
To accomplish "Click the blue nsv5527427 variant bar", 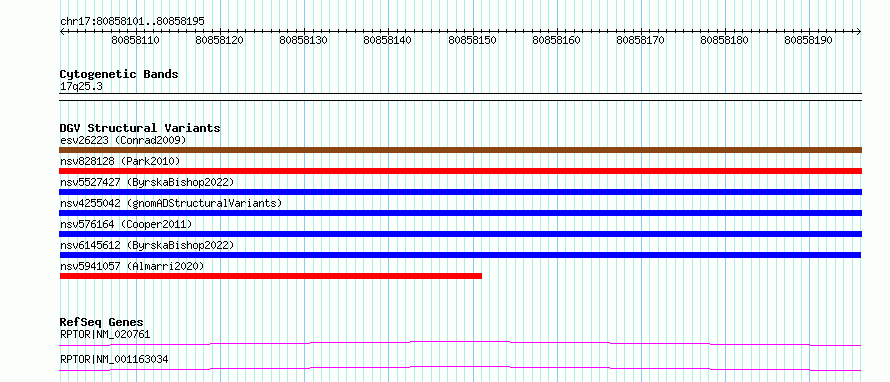I will [x=460, y=192].
